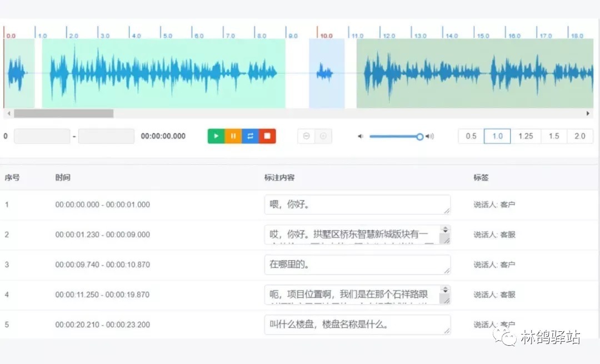Image resolution: width=600 pixels, height=364 pixels.
Task: Switch playback speed to 1.25
Action: (526, 136)
